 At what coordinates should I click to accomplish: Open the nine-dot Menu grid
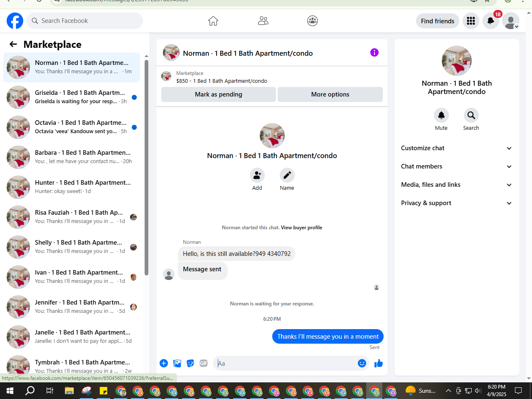(471, 21)
